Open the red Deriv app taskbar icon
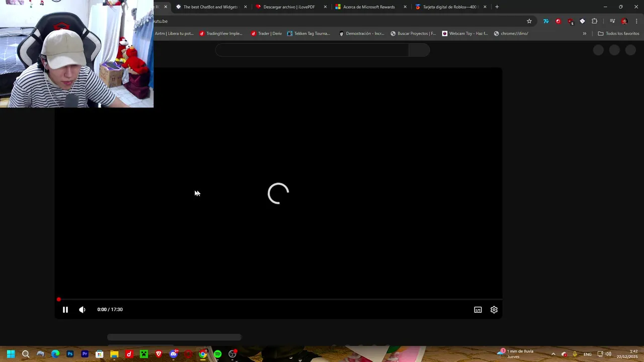Screen dimensions: 644x362 click(129, 354)
